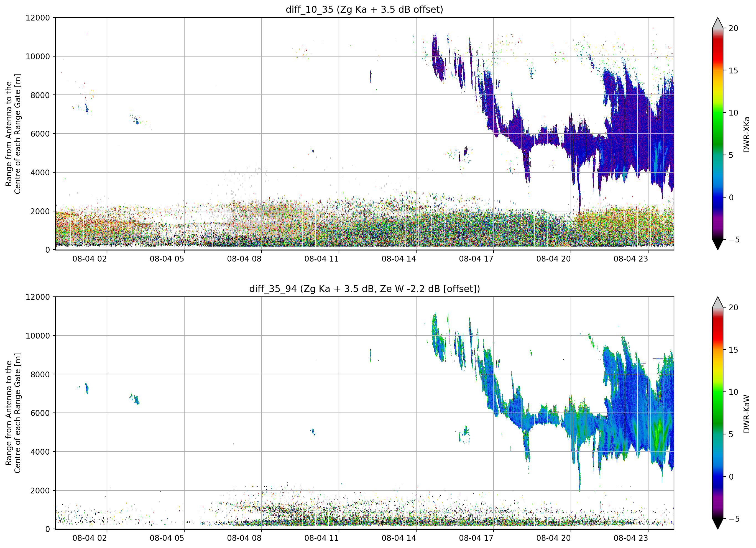Screen dimensions: 756x548
Task: Click the "20" tick on the DWR-XKa colorbar
Action: tap(733, 28)
